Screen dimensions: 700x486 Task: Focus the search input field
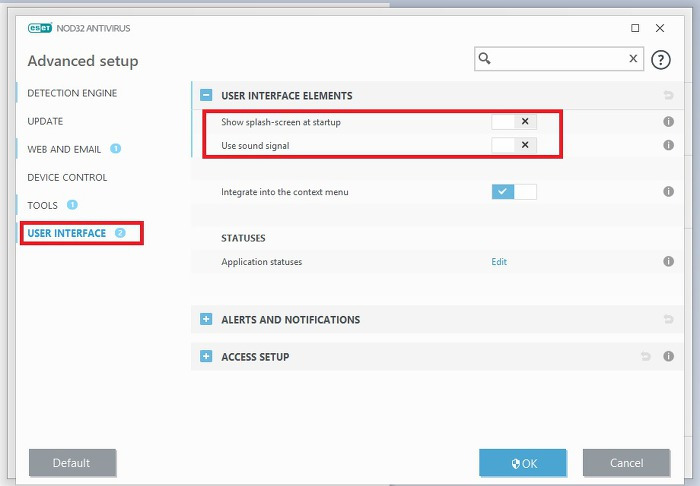[559, 58]
